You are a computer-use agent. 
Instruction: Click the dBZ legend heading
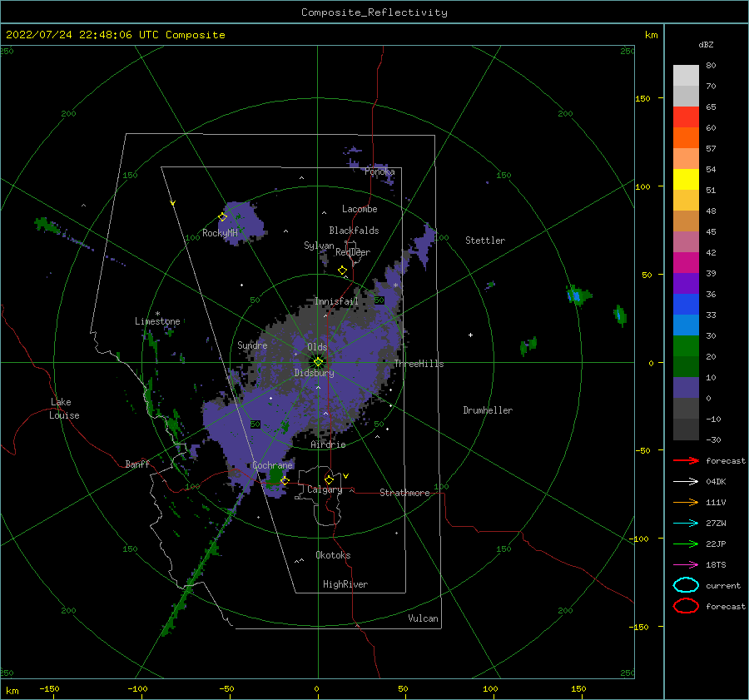[x=706, y=44]
